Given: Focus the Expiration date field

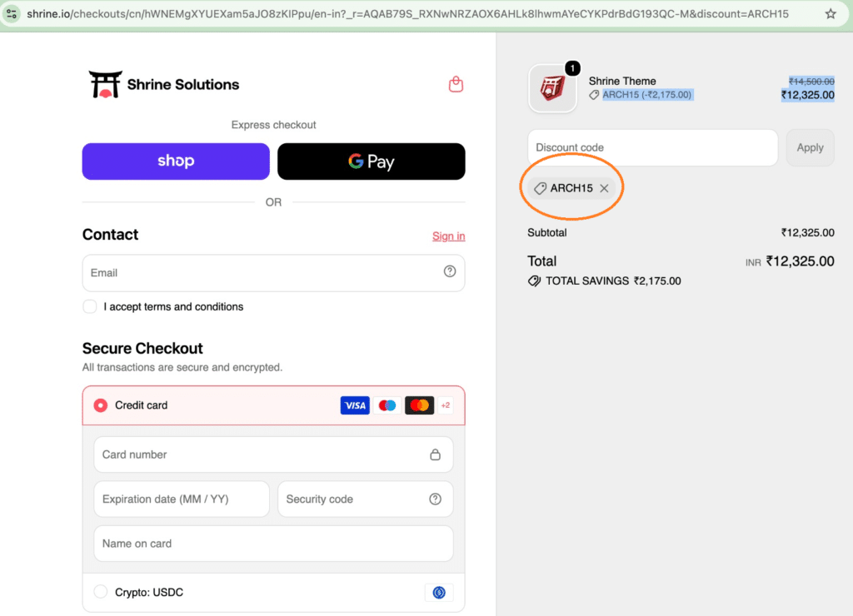Looking at the screenshot, I should tap(182, 499).
